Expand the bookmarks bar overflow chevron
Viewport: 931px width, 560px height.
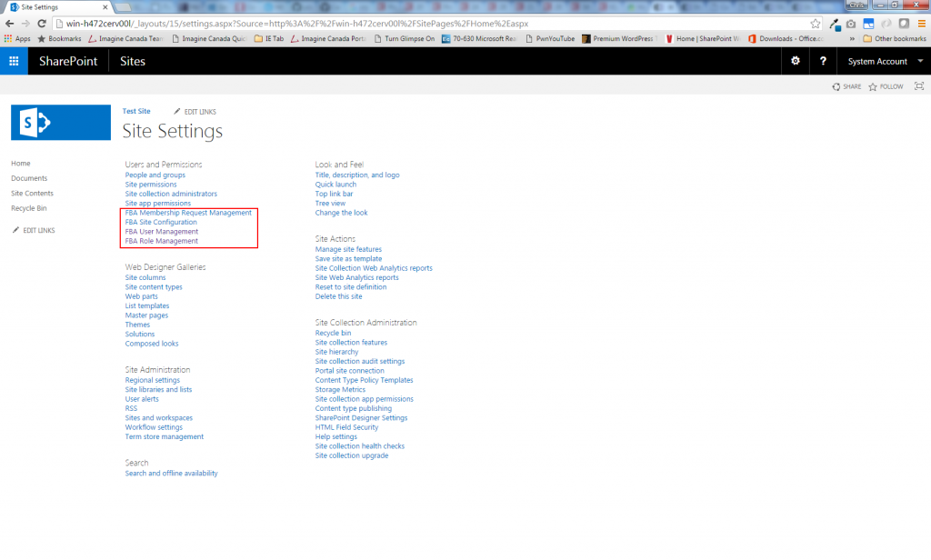point(851,39)
